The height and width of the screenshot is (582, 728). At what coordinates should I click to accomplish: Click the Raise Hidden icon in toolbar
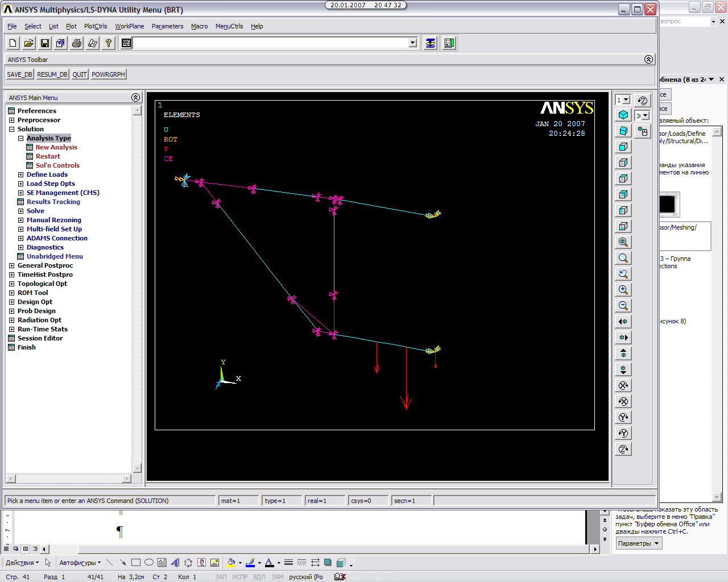point(431,43)
